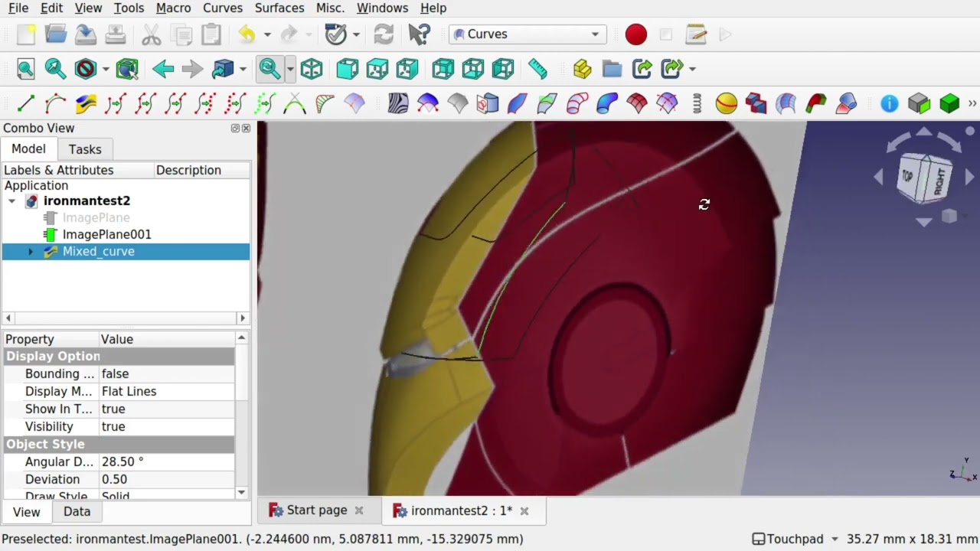Click the yellow Create part icon

click(582, 69)
